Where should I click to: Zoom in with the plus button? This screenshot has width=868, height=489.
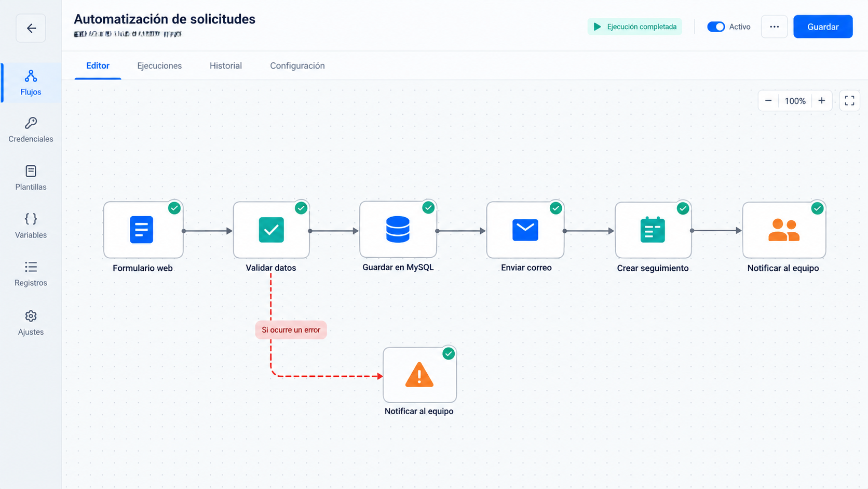point(822,101)
